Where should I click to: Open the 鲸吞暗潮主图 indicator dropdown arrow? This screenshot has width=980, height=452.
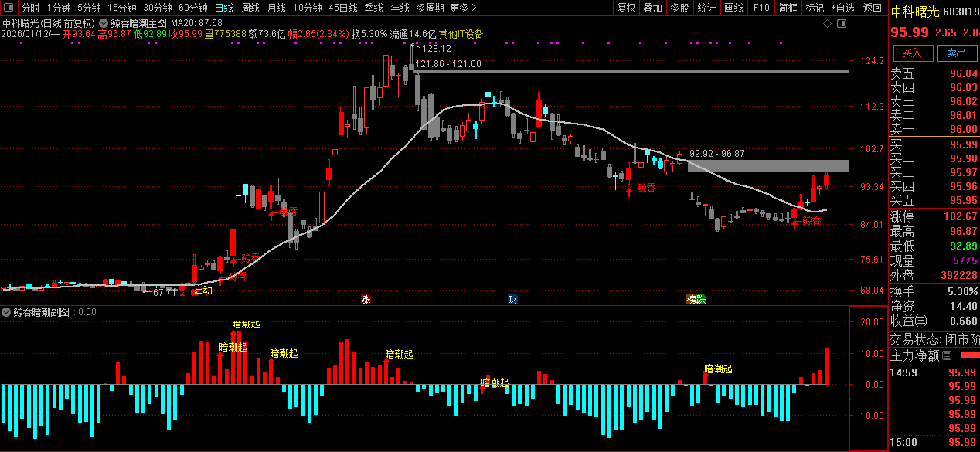[104, 23]
